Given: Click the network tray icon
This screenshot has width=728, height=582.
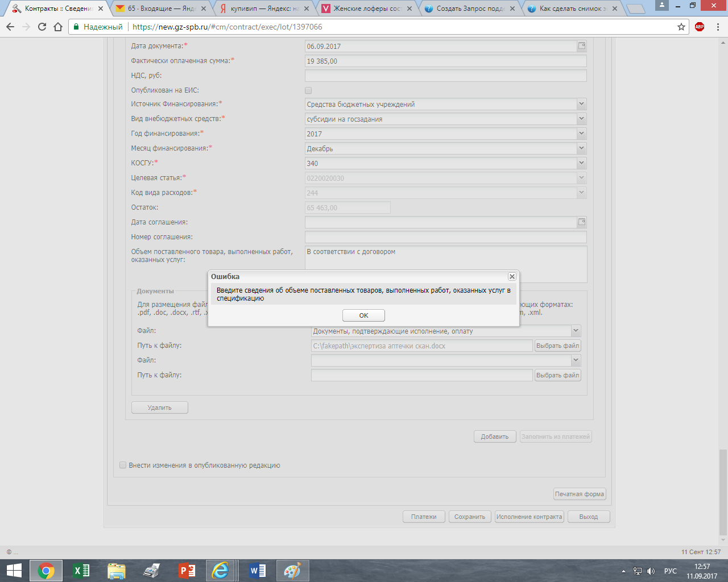Looking at the screenshot, I should click(638, 571).
